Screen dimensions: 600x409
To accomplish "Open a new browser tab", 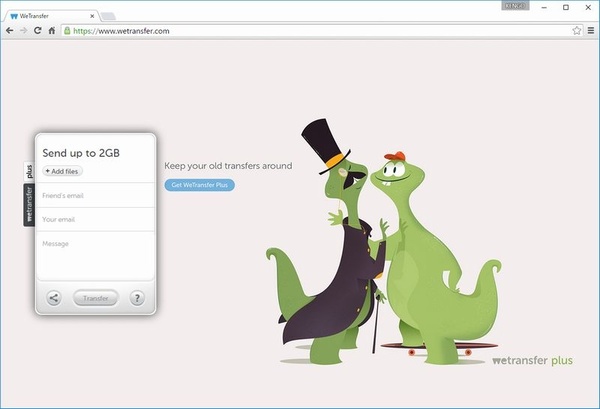I will point(108,16).
